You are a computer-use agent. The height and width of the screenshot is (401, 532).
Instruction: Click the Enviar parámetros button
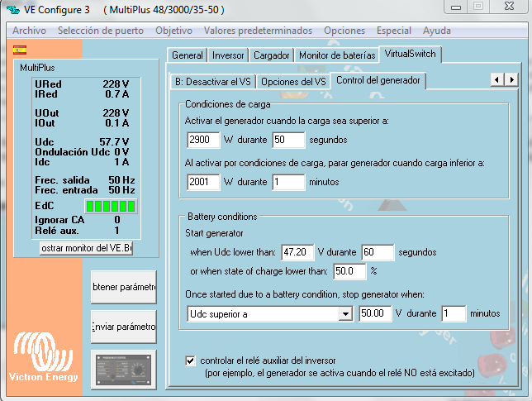coord(124,327)
